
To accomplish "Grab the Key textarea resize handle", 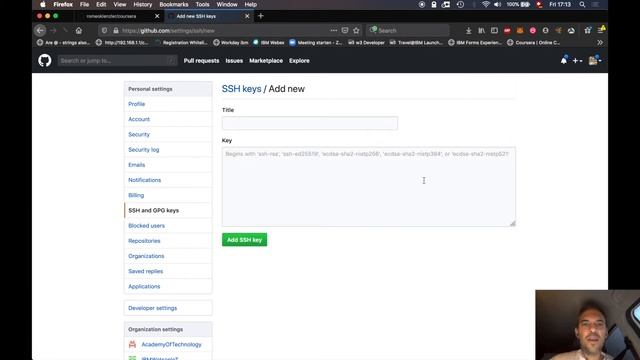I will click(x=513, y=223).
